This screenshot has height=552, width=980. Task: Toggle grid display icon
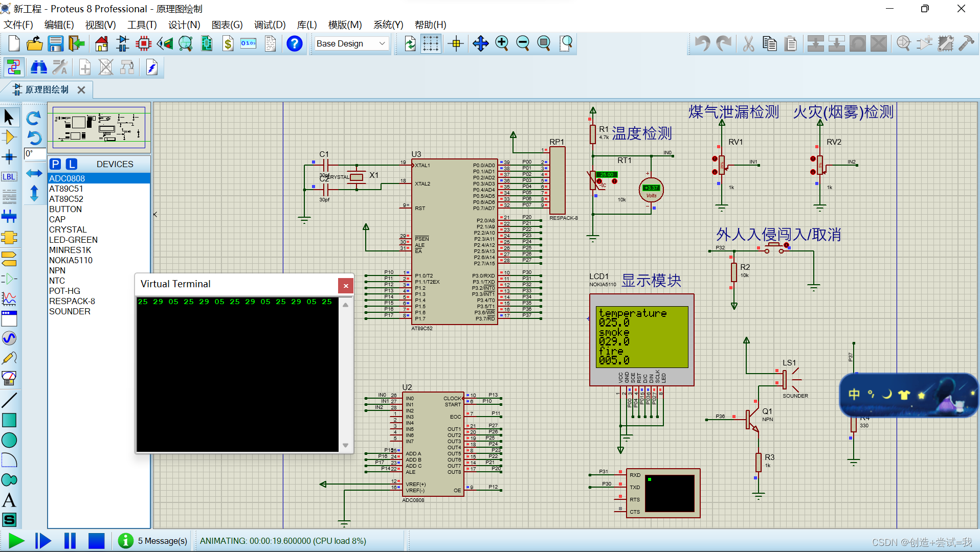[431, 44]
